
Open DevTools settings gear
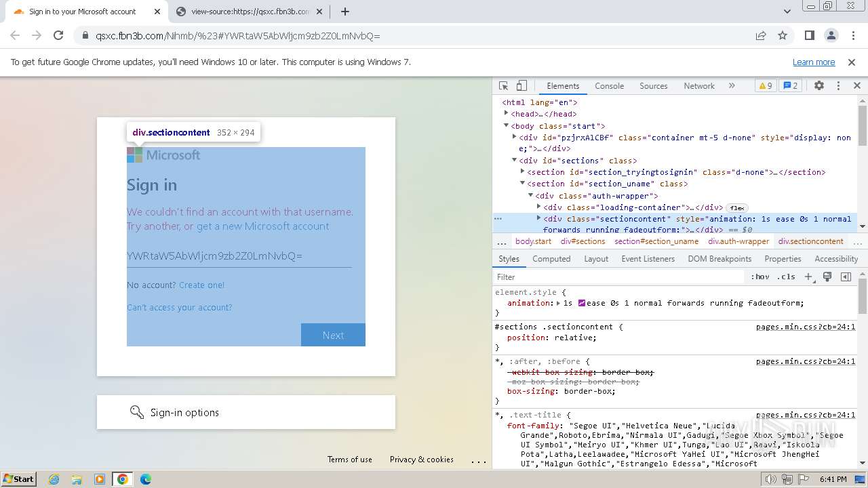point(819,86)
